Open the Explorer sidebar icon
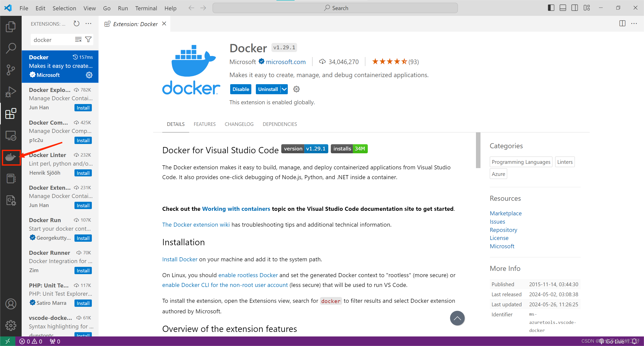Image resolution: width=644 pixels, height=346 pixels. pos(11,26)
